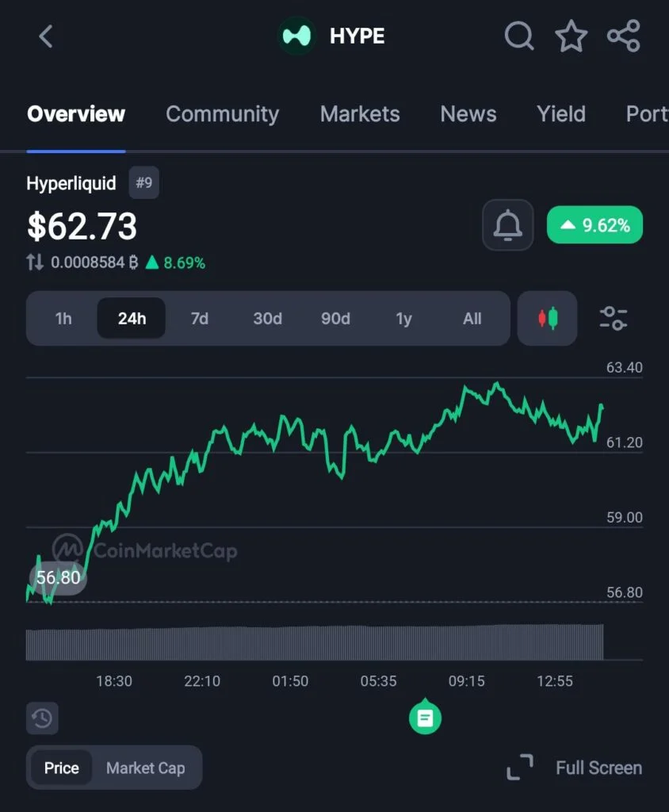Open the Yield tab
669x812 pixels.
560,114
